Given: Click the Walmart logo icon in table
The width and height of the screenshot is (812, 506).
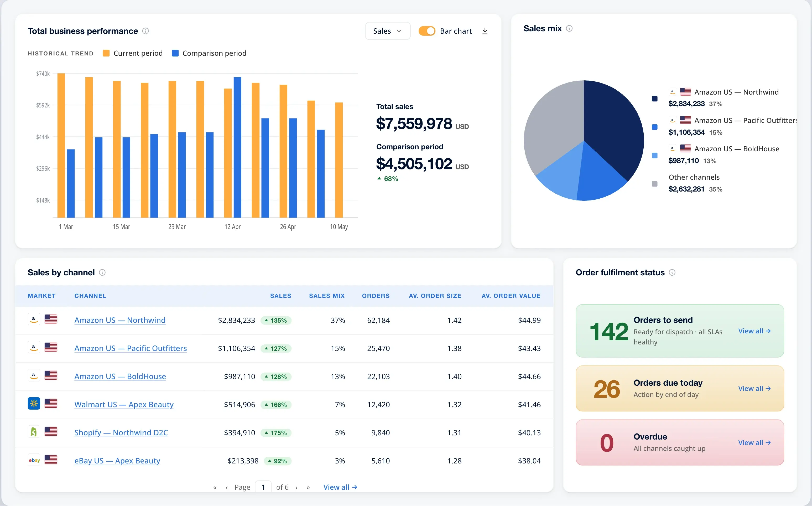Looking at the screenshot, I should [x=34, y=404].
